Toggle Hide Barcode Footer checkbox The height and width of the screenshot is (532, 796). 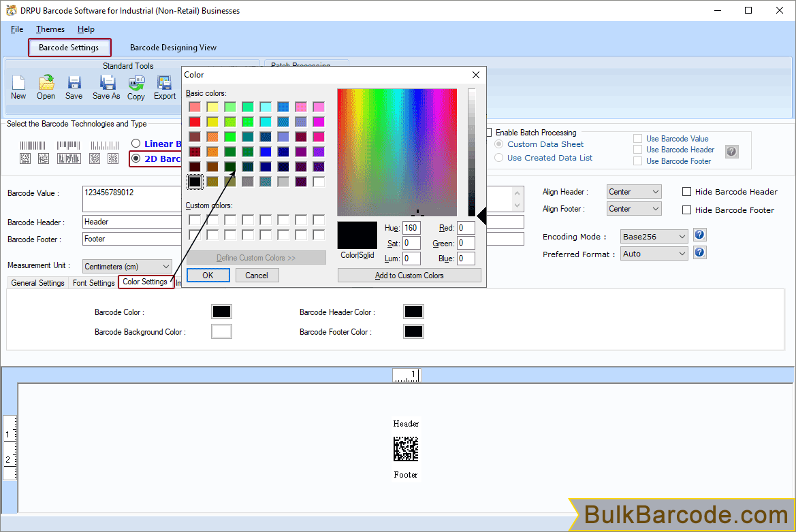(x=687, y=210)
